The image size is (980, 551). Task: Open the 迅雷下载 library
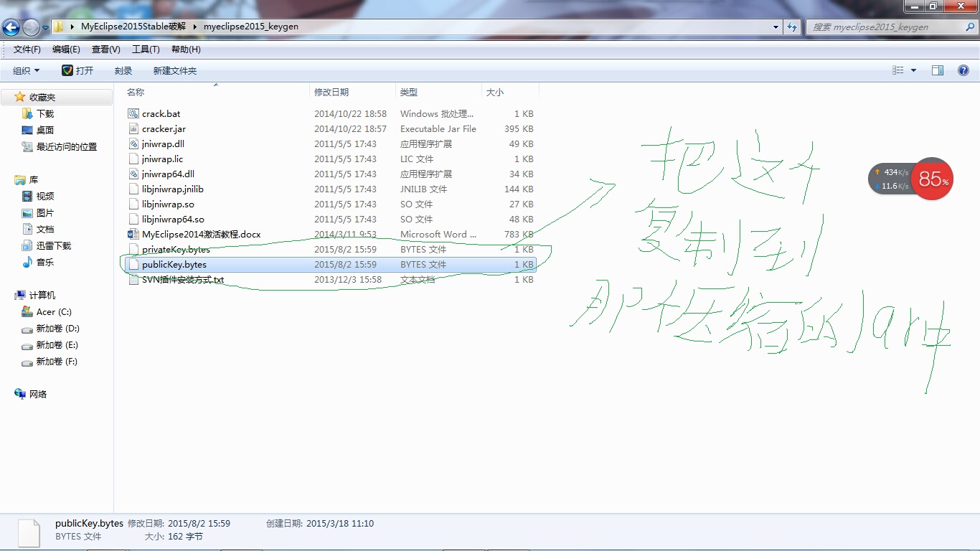[x=54, y=245]
